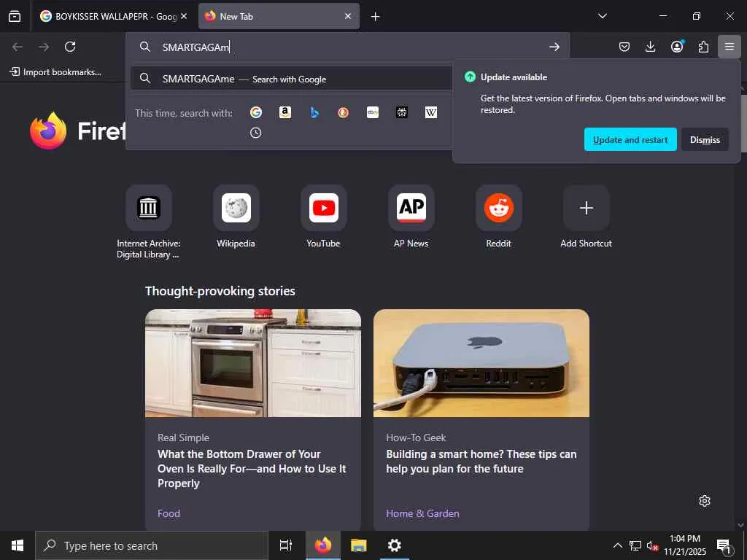Click Update and restart button
Screen dimensions: 747x560
tap(630, 139)
